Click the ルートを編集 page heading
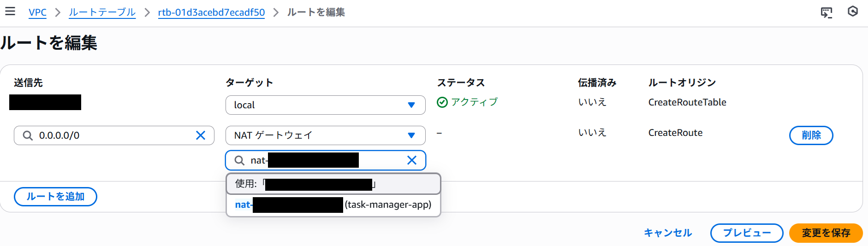The width and height of the screenshot is (868, 246). [48, 43]
